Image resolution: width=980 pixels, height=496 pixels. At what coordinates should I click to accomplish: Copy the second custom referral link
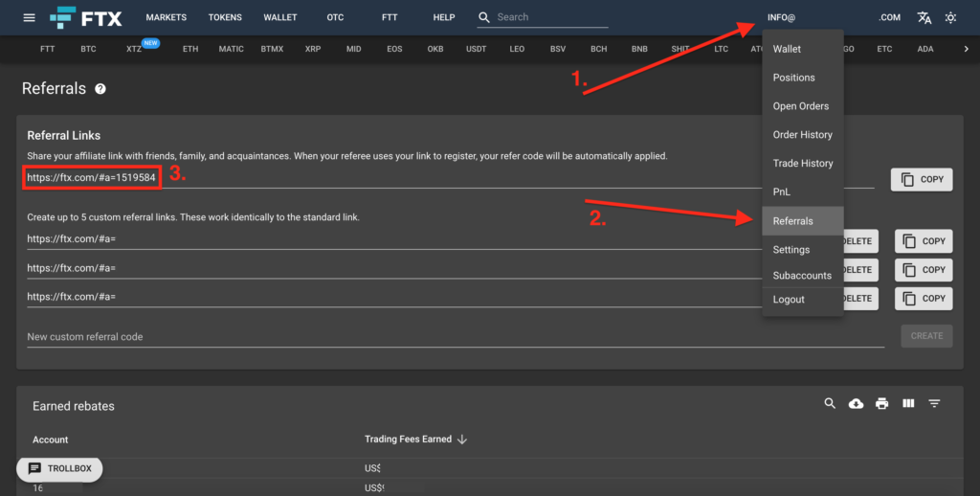click(x=924, y=270)
